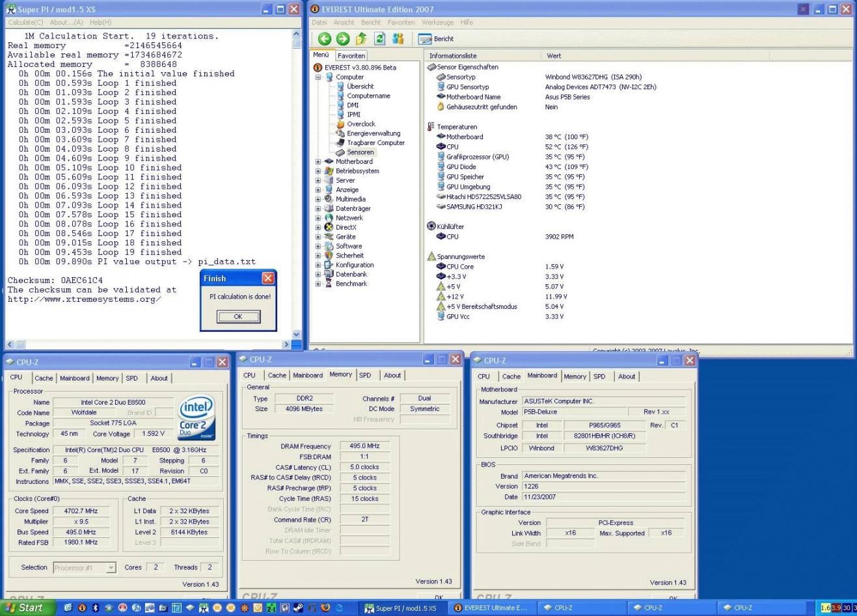This screenshot has width=857, height=616.
Task: Open Calculate(C) menu in Super PI
Action: coord(26,22)
